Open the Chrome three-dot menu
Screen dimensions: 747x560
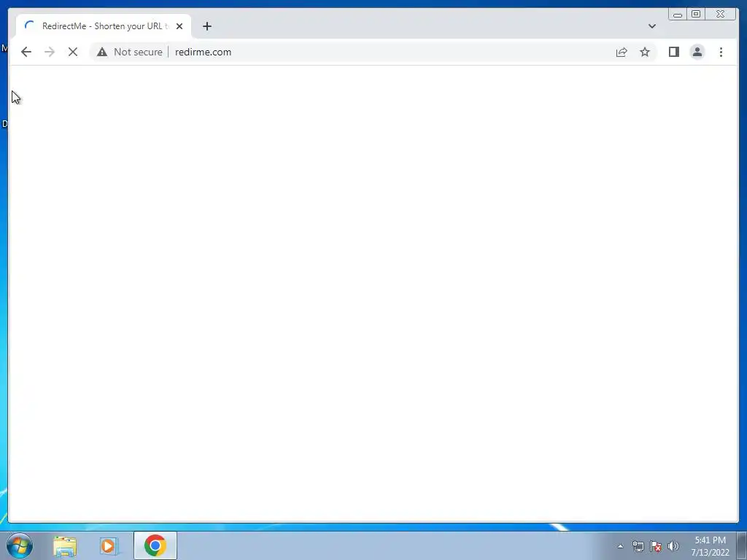tap(721, 52)
